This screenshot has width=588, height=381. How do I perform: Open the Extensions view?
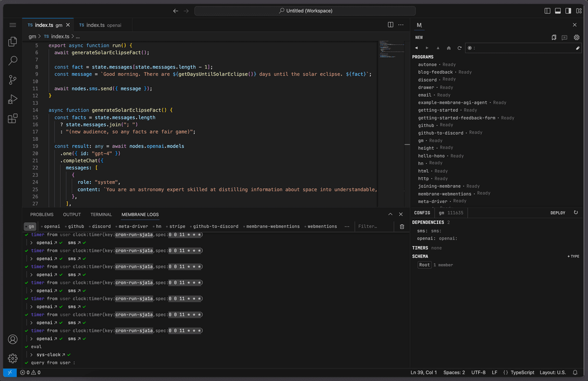tap(12, 119)
